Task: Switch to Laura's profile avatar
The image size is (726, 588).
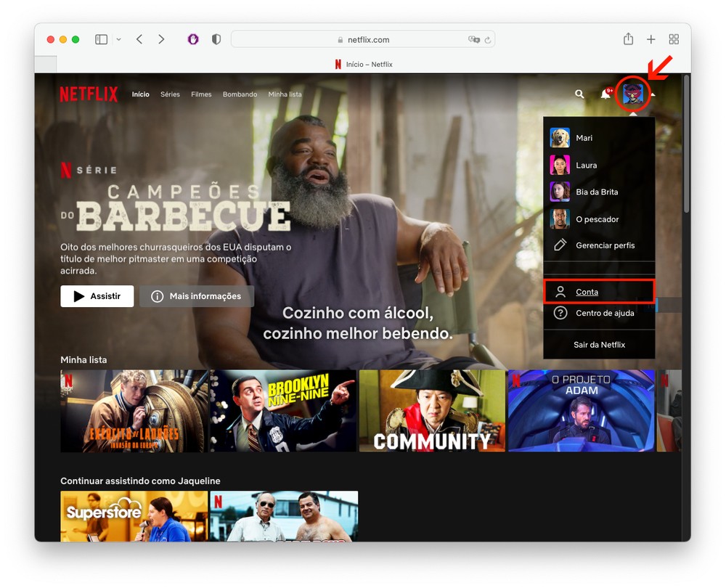Action: [x=560, y=165]
